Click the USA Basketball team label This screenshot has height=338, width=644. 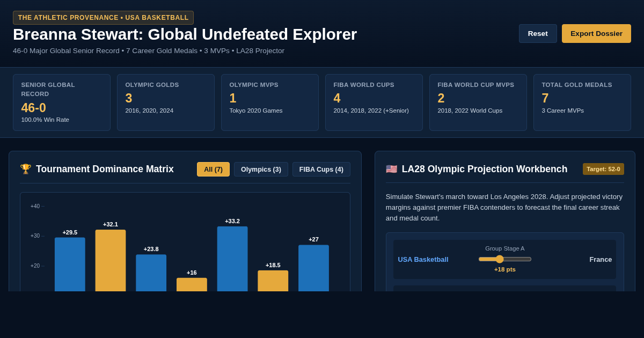click(x=423, y=259)
